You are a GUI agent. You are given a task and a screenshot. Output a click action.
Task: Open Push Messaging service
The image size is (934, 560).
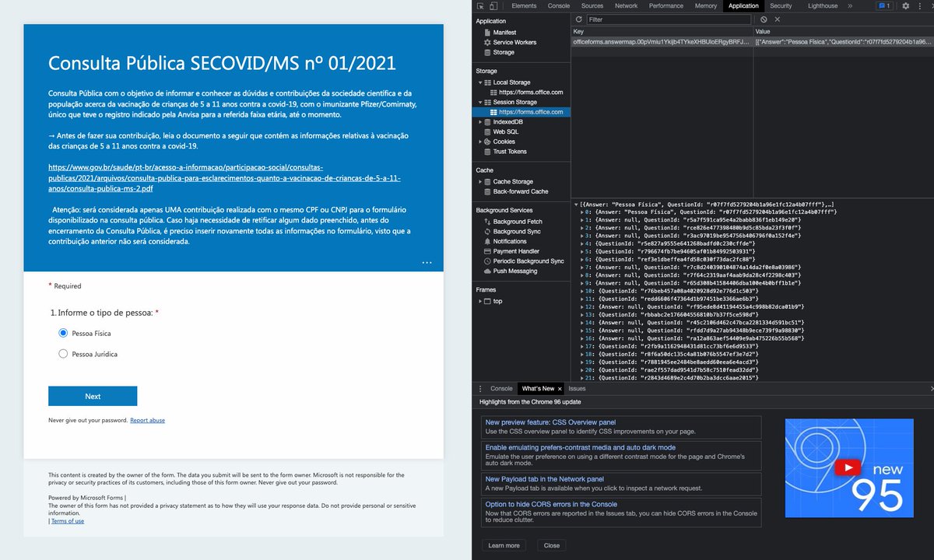click(515, 271)
